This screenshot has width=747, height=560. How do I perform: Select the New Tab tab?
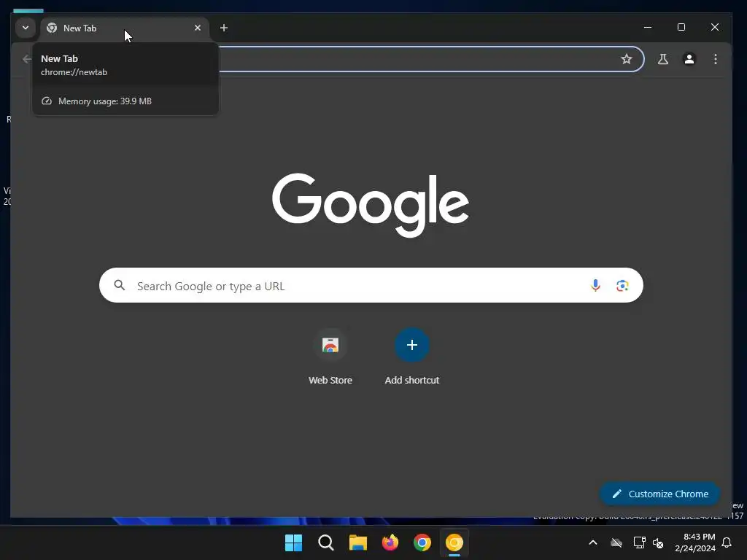tap(125, 28)
